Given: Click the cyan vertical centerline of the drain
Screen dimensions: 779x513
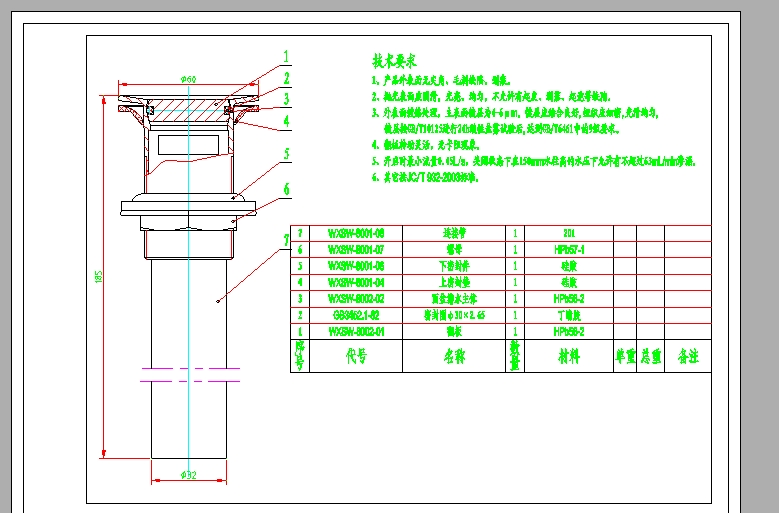Looking at the screenshot, I should click(188, 300).
